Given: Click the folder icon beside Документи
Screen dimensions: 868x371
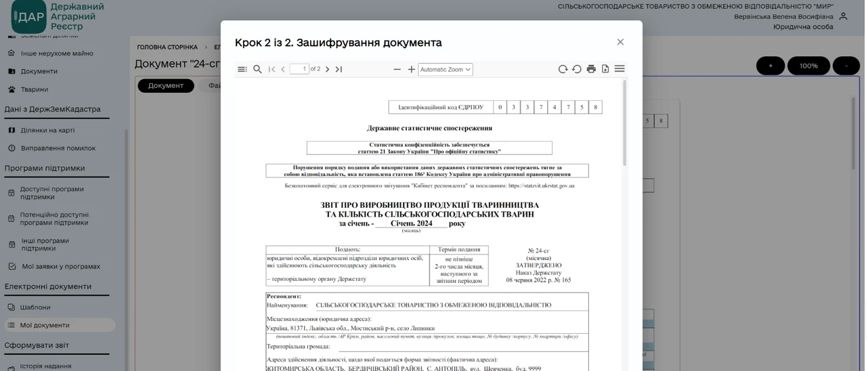Looking at the screenshot, I should tap(12, 71).
